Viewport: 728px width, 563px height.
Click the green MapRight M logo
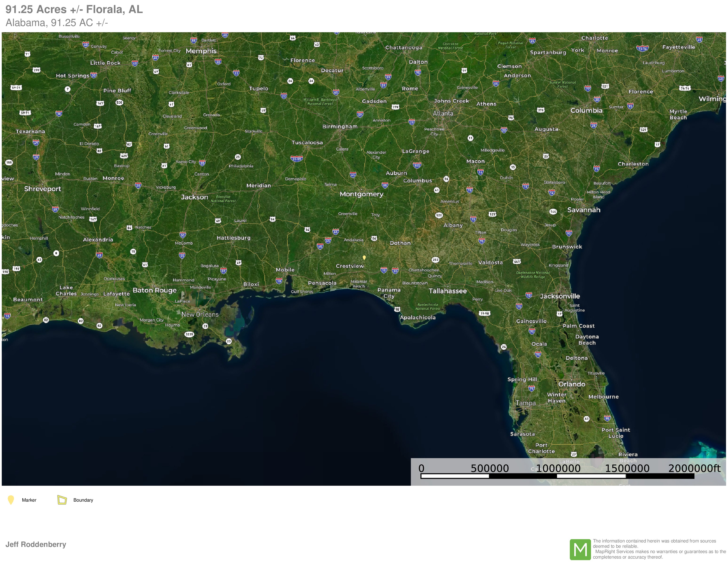580,549
